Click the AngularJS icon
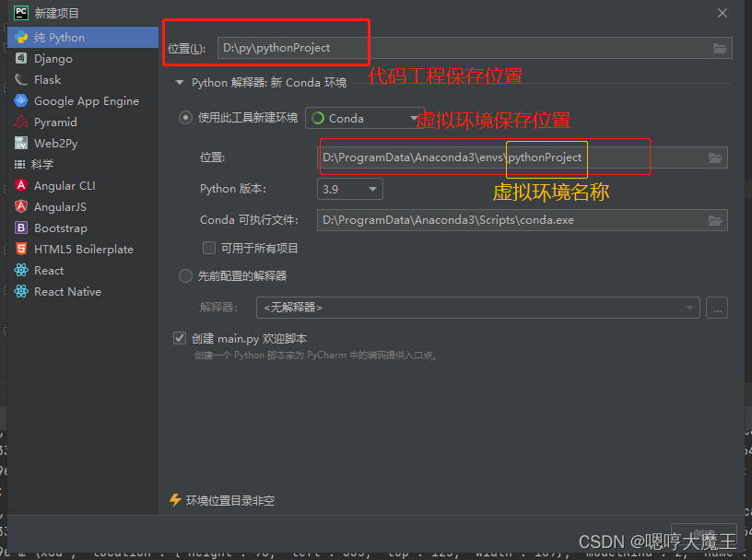This screenshot has height=560, width=752. point(21,206)
